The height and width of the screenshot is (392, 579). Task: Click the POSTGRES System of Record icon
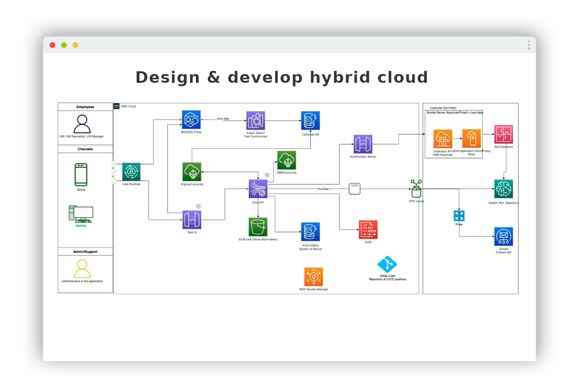(310, 232)
